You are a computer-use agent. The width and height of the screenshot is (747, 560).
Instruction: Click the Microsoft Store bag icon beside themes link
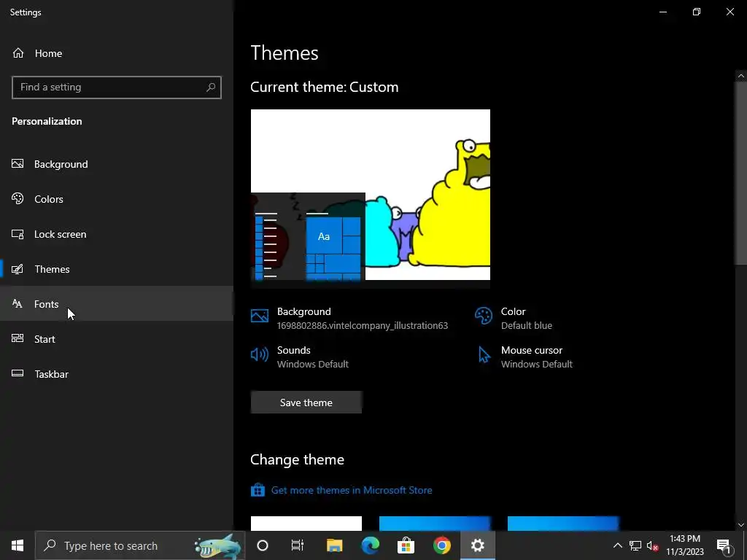(258, 490)
